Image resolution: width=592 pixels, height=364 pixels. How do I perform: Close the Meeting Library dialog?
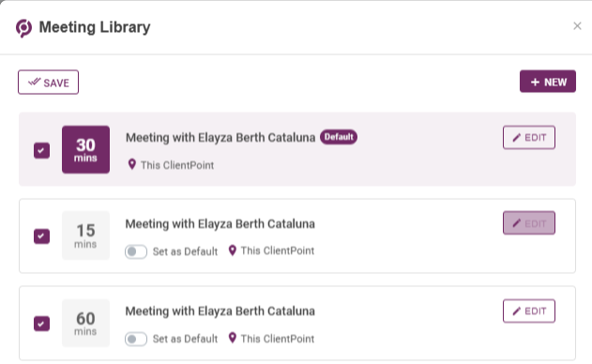577,26
